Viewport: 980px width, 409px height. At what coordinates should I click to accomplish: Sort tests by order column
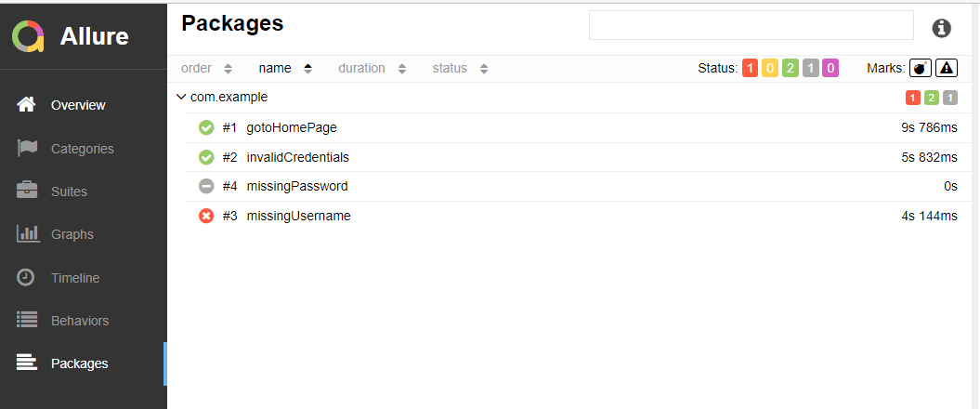pyautogui.click(x=206, y=68)
